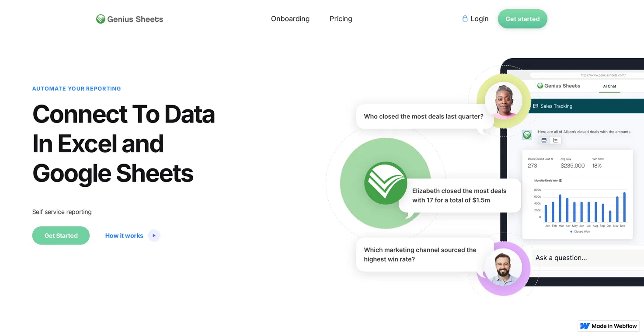Click the Made in Webflow badge
The height and width of the screenshot is (336, 644).
(x=609, y=326)
